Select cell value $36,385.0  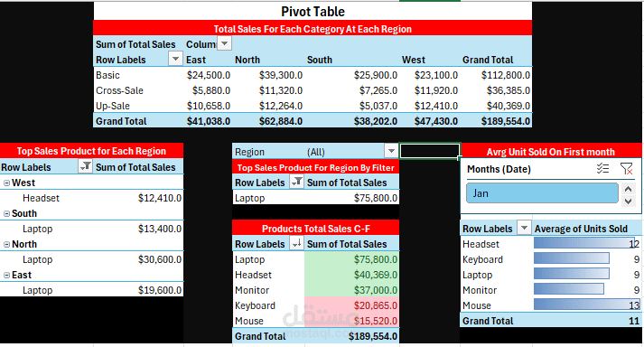pos(508,90)
